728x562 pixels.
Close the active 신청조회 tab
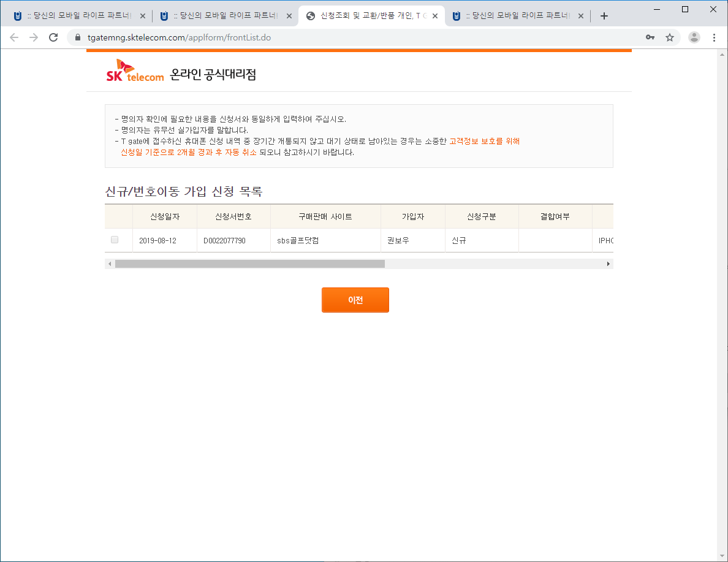pyautogui.click(x=434, y=16)
